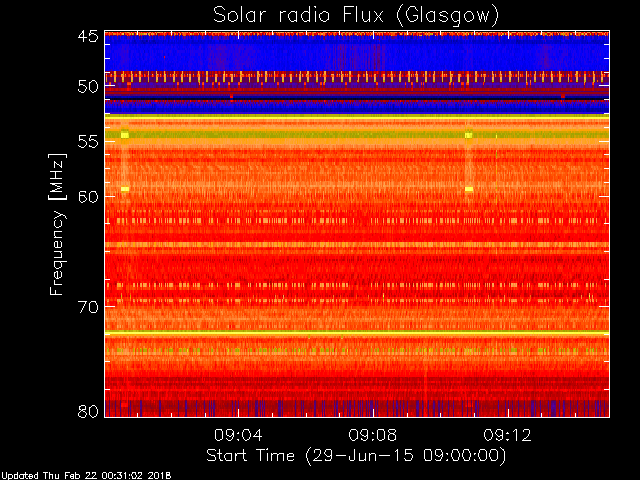The image size is (640, 480).
Task: Click the 60 frequency tick label
Action: pos(88,197)
